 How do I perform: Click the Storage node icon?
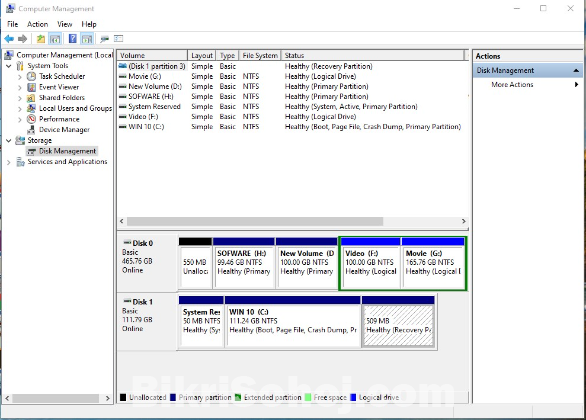coord(20,140)
